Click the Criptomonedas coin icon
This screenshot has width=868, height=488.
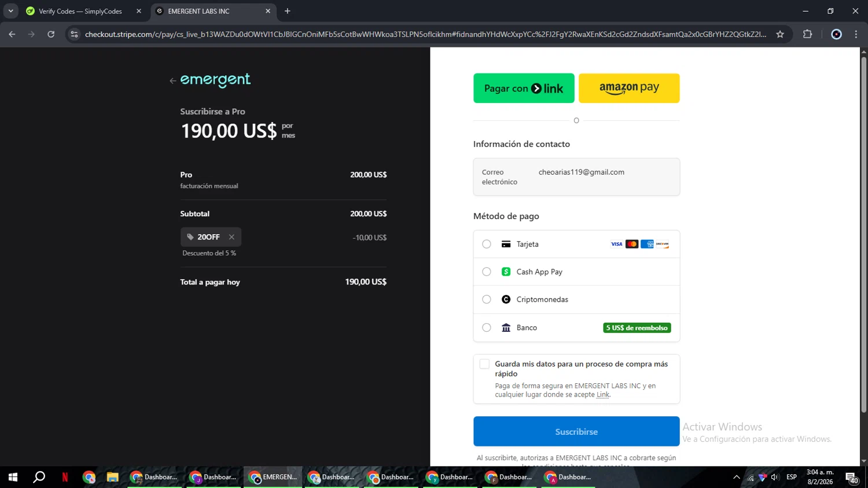[x=506, y=300]
